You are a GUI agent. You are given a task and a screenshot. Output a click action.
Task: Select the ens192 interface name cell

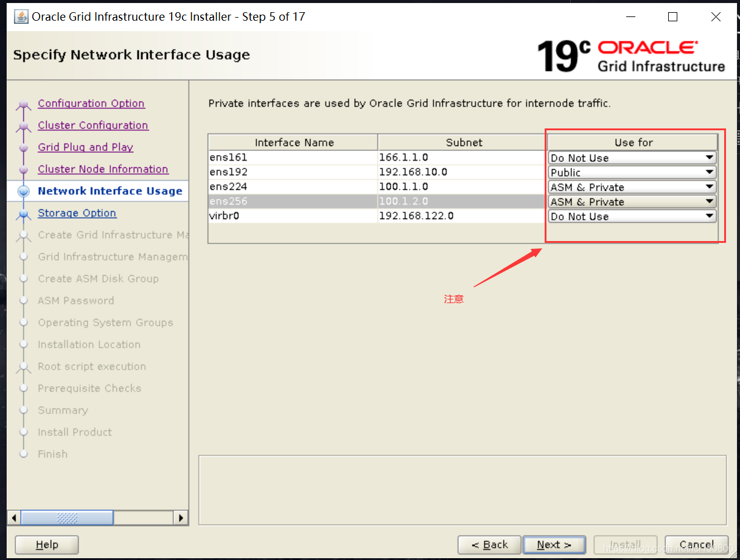coord(293,172)
